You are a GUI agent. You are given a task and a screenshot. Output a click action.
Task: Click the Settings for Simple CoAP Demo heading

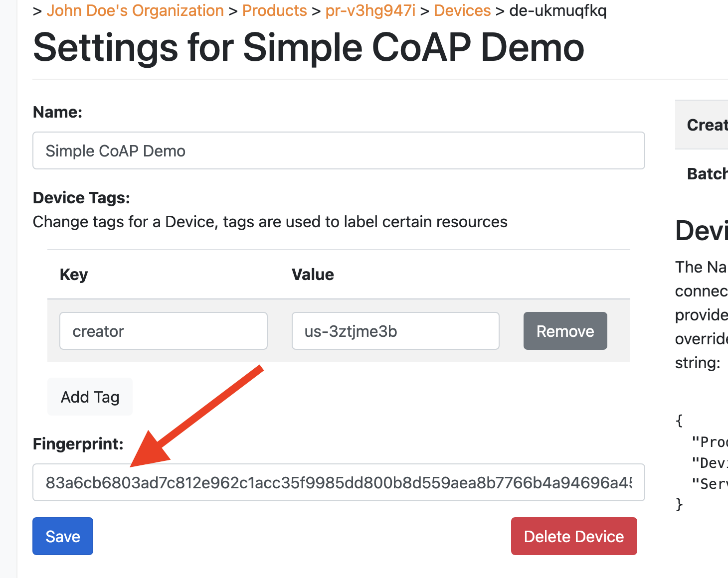[308, 48]
